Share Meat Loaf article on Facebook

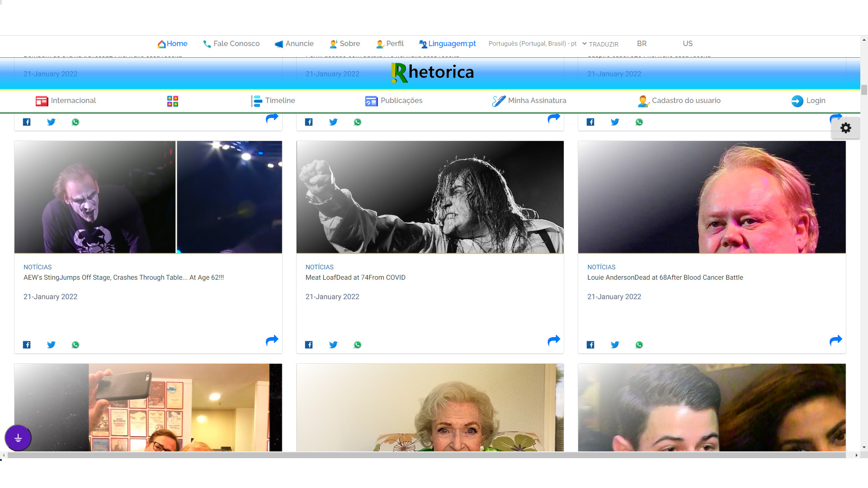pyautogui.click(x=309, y=345)
